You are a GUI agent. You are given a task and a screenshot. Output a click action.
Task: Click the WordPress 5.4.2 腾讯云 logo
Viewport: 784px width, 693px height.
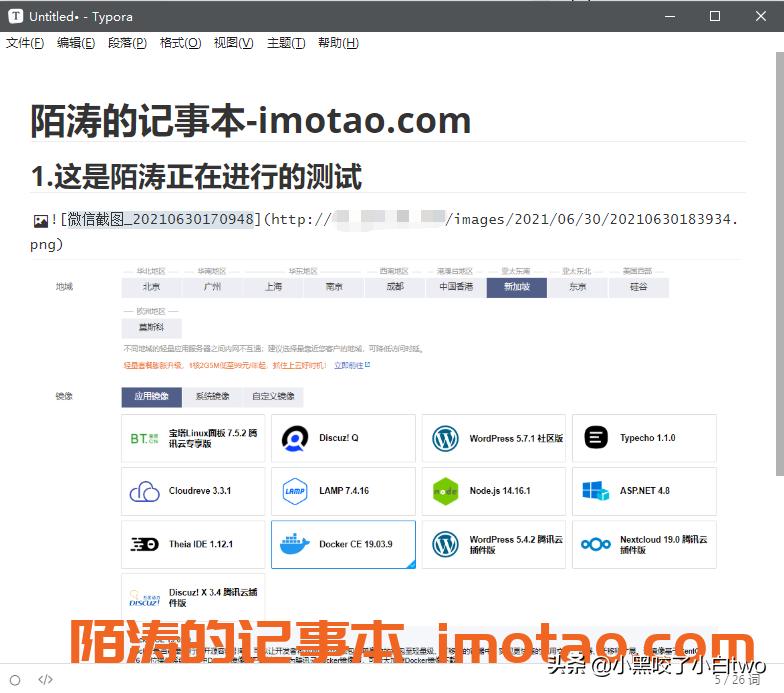coord(445,544)
